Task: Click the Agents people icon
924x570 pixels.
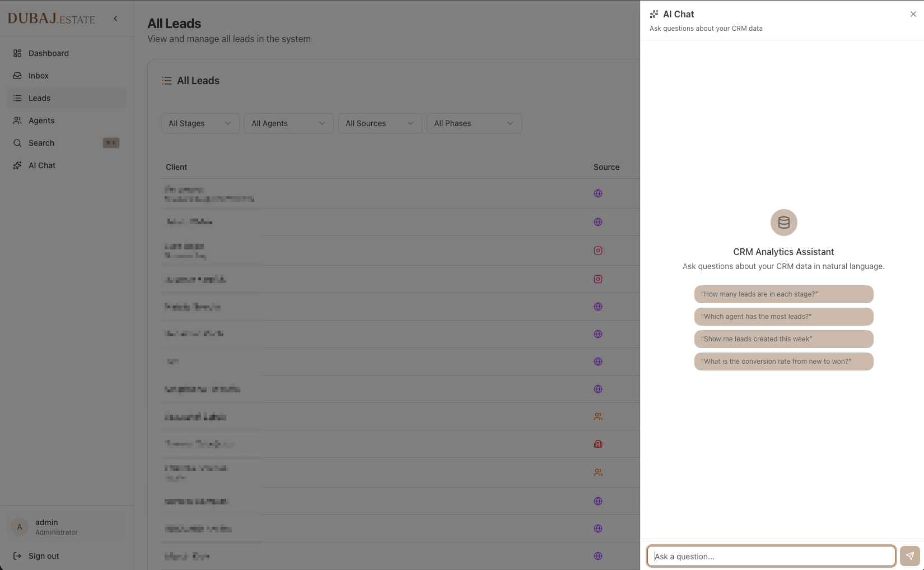Action: (x=17, y=121)
